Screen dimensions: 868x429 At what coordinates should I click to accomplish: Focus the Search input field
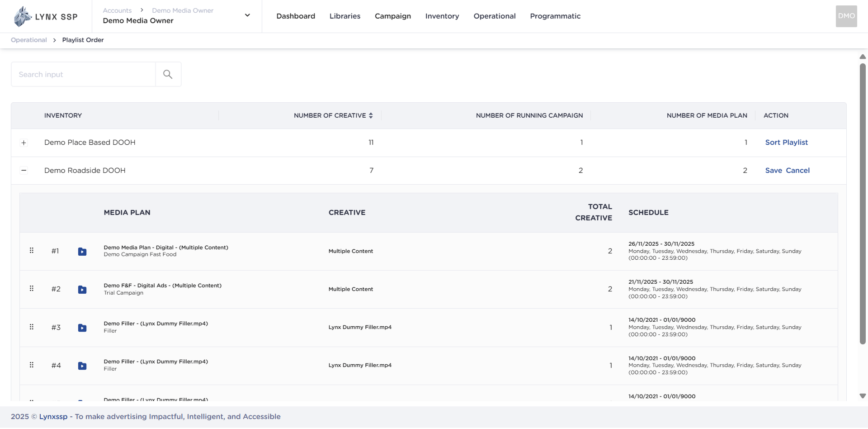[83, 74]
